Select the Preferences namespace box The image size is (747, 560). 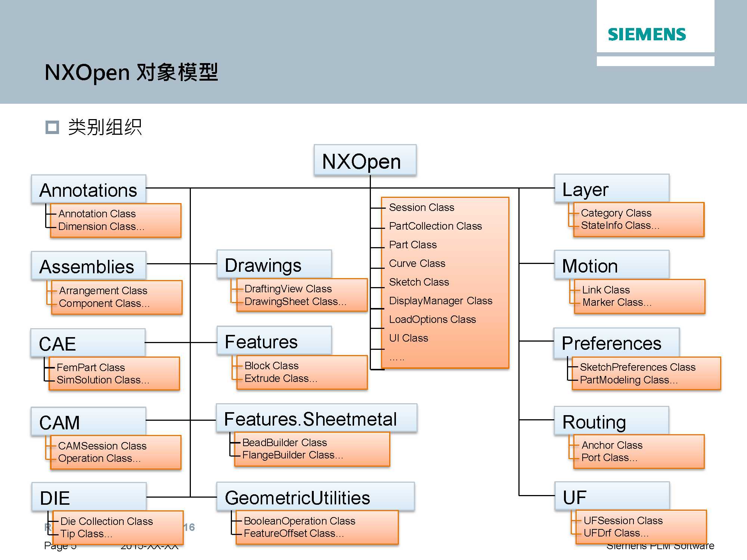[x=616, y=342]
